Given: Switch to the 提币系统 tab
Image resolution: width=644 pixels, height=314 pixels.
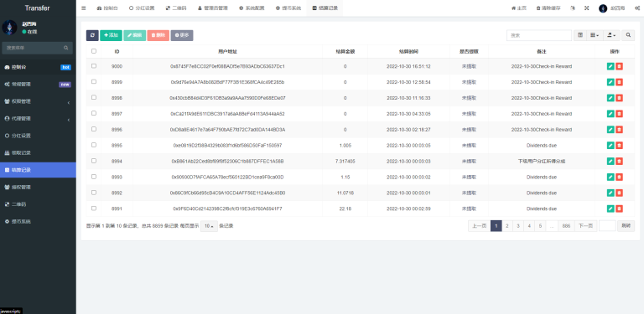Looking at the screenshot, I should point(288,8).
